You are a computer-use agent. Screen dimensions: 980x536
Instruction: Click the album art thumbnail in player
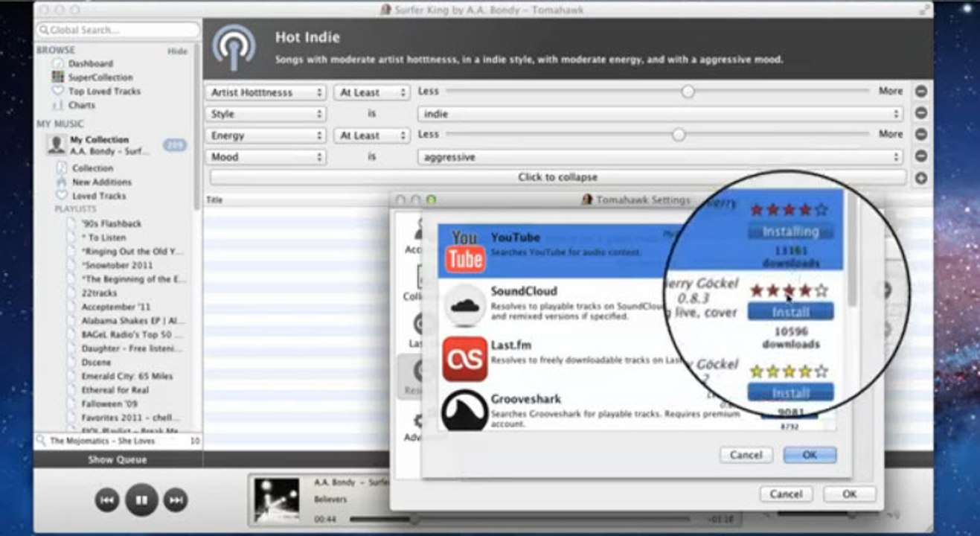277,500
